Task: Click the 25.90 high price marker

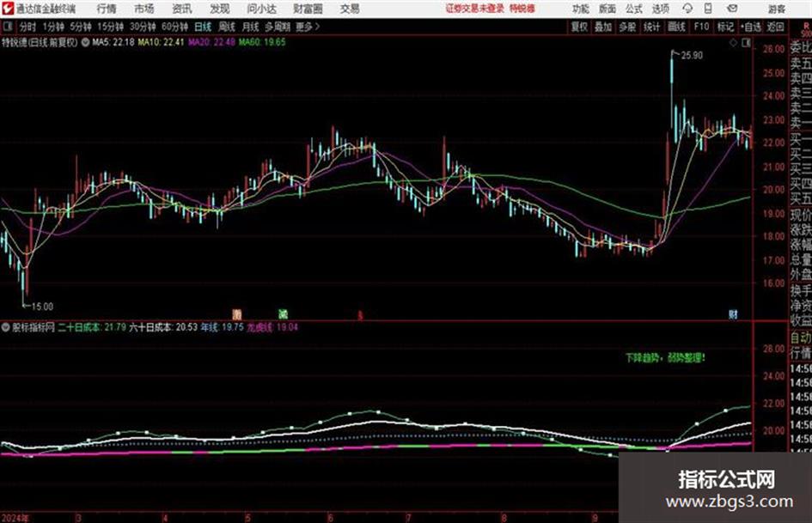Action: pyautogui.click(x=692, y=56)
